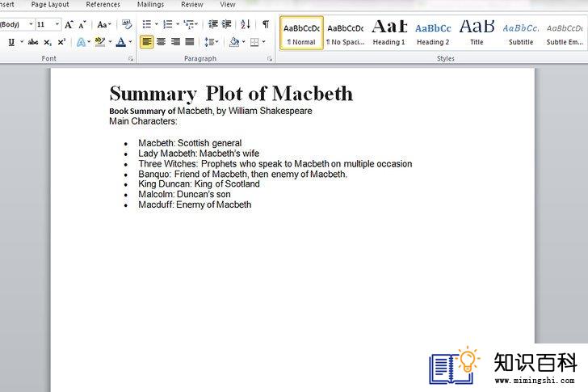Apply numbered list formatting

tap(168, 25)
